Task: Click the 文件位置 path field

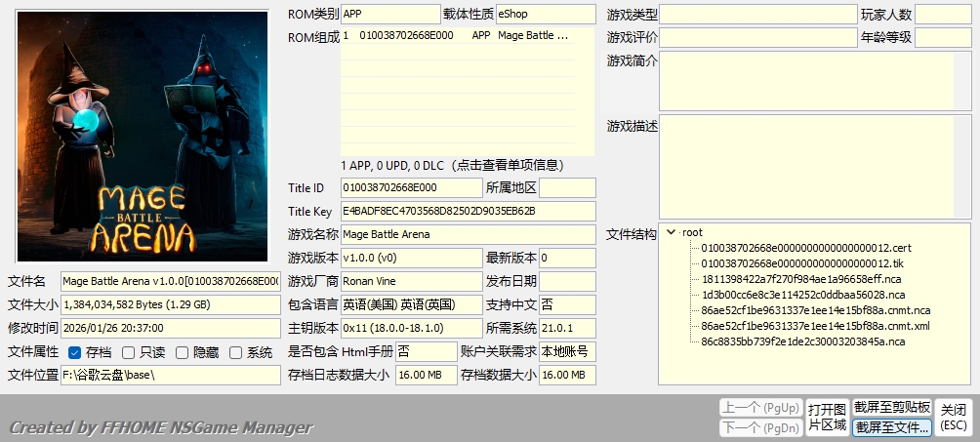Action: (170, 376)
